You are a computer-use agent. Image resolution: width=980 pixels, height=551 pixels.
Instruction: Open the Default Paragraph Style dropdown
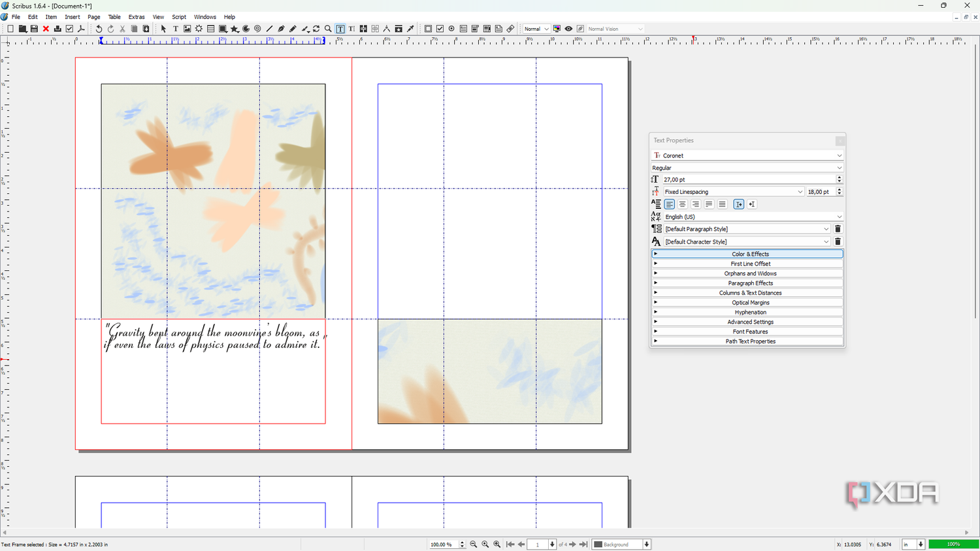tap(747, 229)
